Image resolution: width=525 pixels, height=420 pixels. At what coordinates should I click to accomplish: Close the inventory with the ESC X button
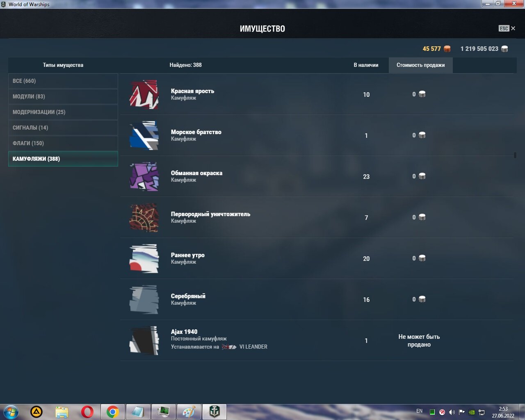tap(507, 28)
